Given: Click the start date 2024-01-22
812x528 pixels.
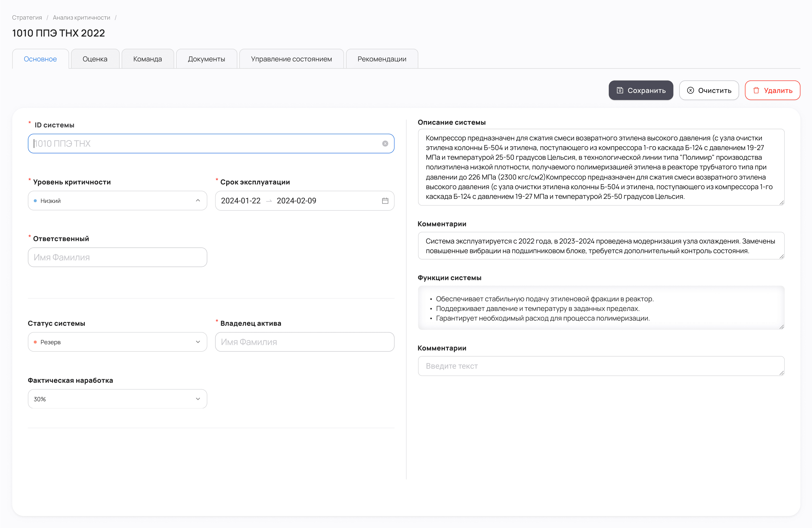Looking at the screenshot, I should [241, 200].
